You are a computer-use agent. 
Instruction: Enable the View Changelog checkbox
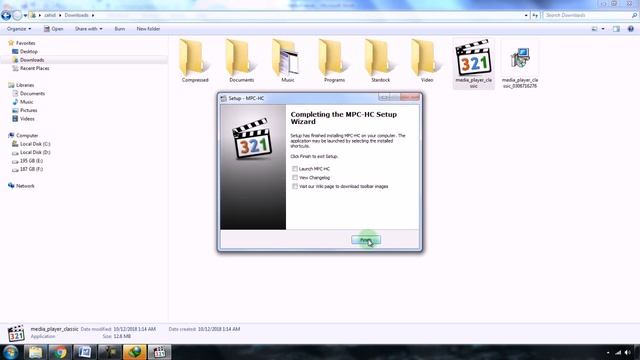pyautogui.click(x=295, y=178)
